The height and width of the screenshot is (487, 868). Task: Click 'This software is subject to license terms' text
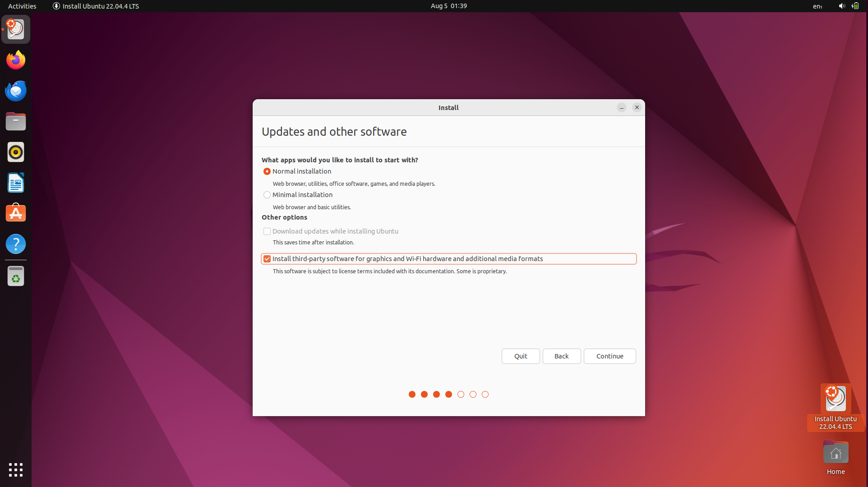(x=390, y=271)
